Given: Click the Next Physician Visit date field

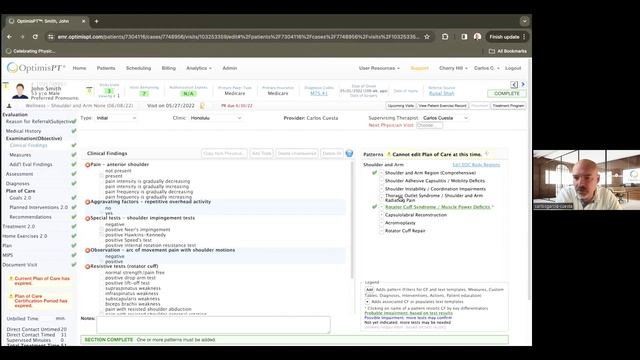Looking at the screenshot, I should coord(429,125).
